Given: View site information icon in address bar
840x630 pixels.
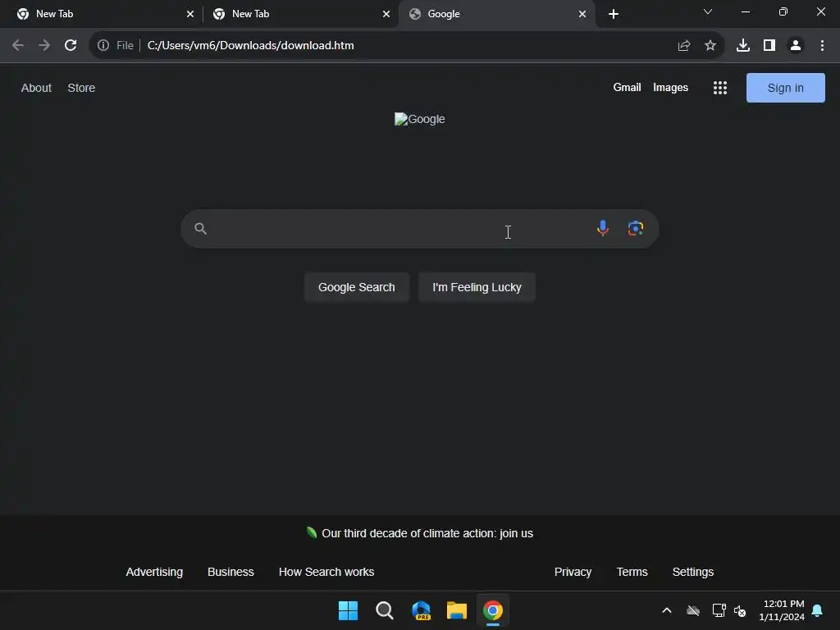Looking at the screenshot, I should [x=103, y=46].
